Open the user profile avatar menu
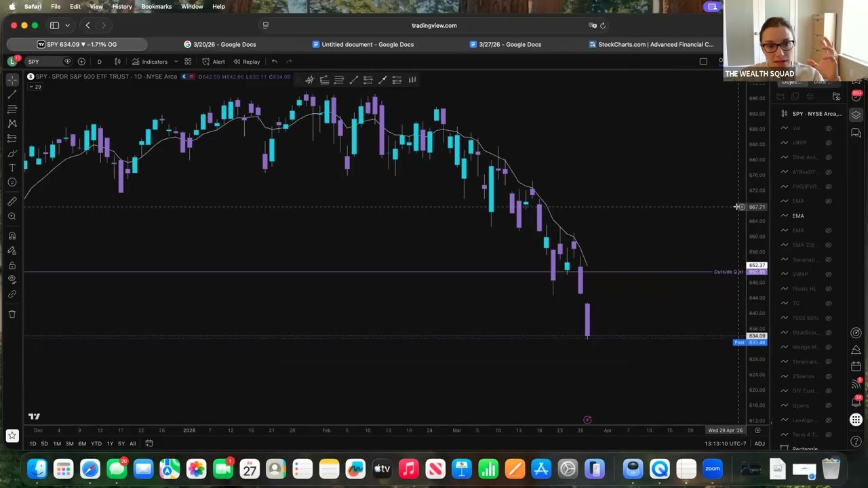The height and width of the screenshot is (488, 868). 12,62
